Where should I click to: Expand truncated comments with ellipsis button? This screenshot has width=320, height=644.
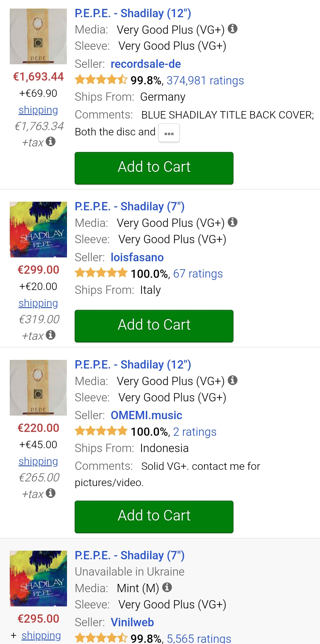pos(169,133)
